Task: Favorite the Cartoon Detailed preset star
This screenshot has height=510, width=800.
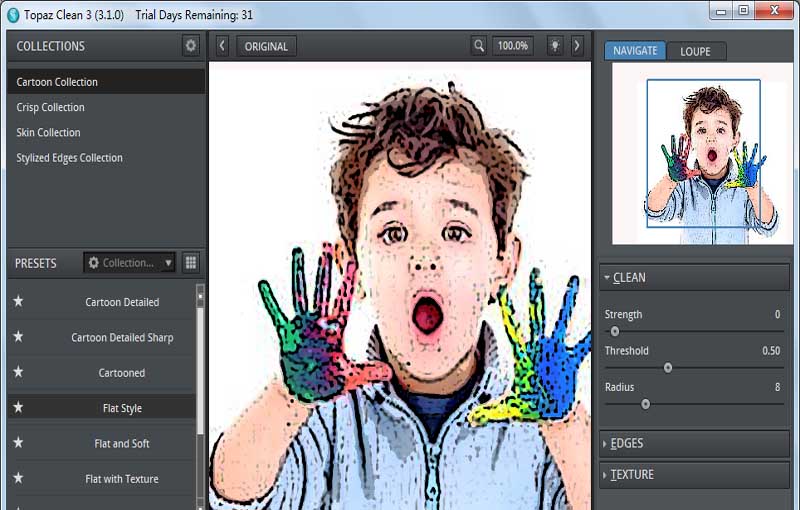Action: (18, 301)
